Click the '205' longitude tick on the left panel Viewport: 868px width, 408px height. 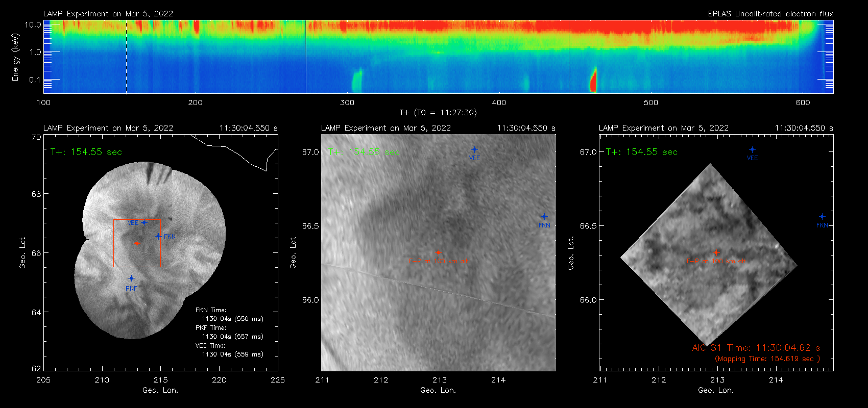coord(43,380)
